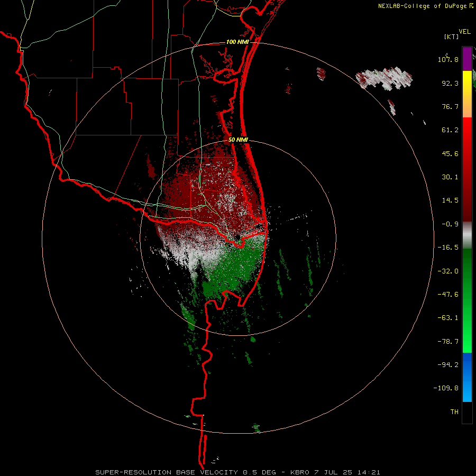Click the 61.2 scale value
The height and width of the screenshot is (476, 476).
click(450, 130)
